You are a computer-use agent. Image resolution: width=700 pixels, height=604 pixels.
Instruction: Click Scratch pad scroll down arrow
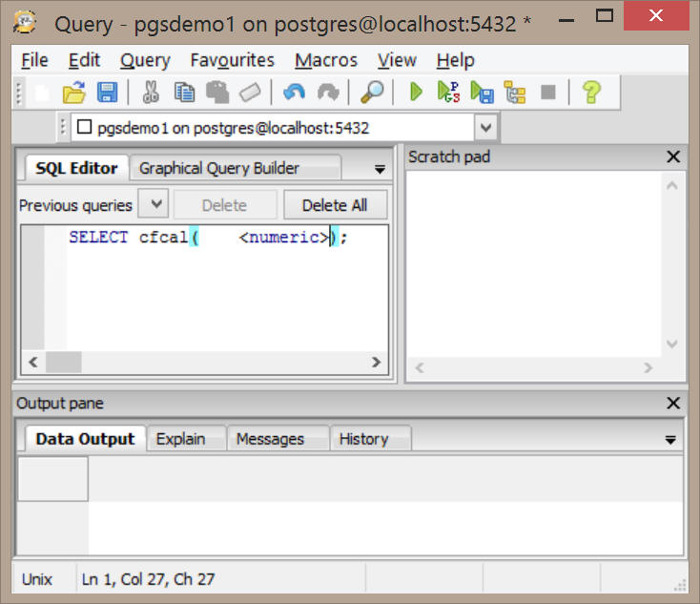(x=672, y=344)
